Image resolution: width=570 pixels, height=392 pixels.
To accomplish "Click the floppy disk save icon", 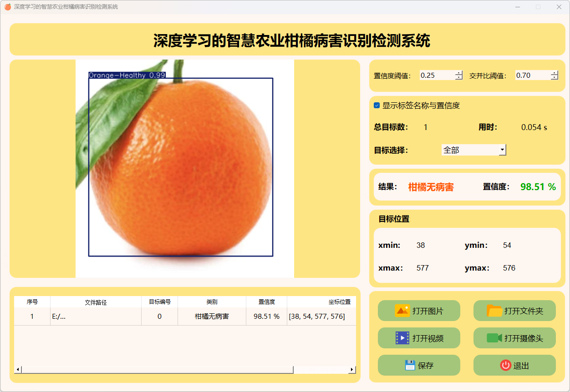I will tap(410, 365).
